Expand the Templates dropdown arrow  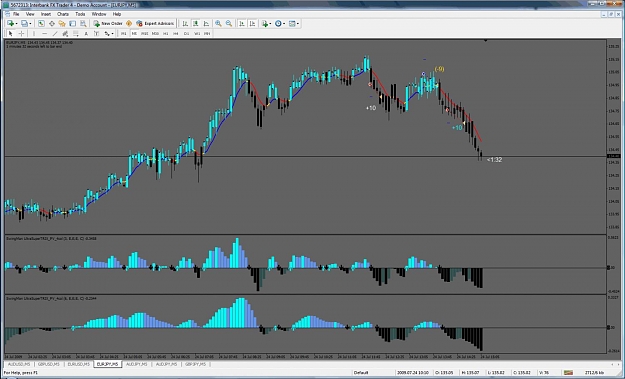(298, 24)
